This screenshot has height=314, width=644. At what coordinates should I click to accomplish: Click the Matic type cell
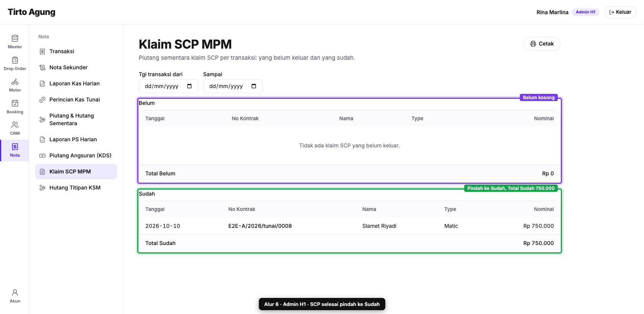[451, 226]
